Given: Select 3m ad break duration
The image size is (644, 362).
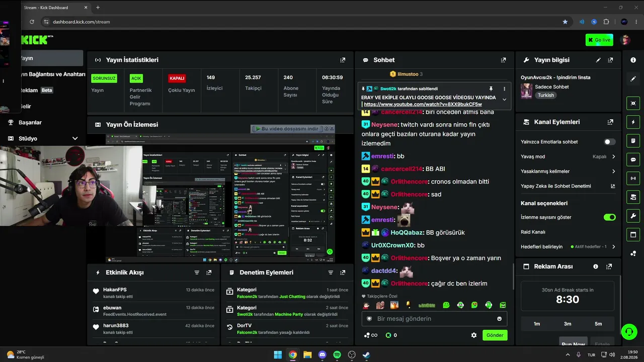Looking at the screenshot, I should pyautogui.click(x=568, y=324).
